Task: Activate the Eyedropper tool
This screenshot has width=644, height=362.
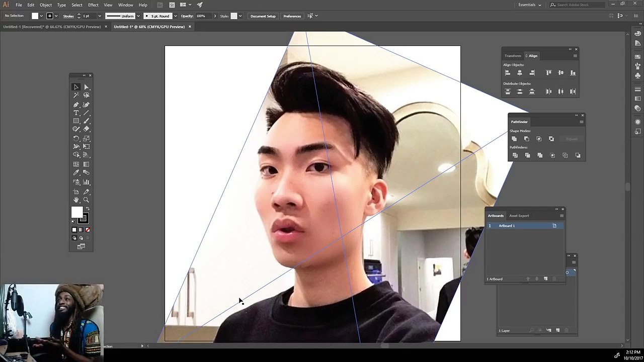Action: pos(76,172)
